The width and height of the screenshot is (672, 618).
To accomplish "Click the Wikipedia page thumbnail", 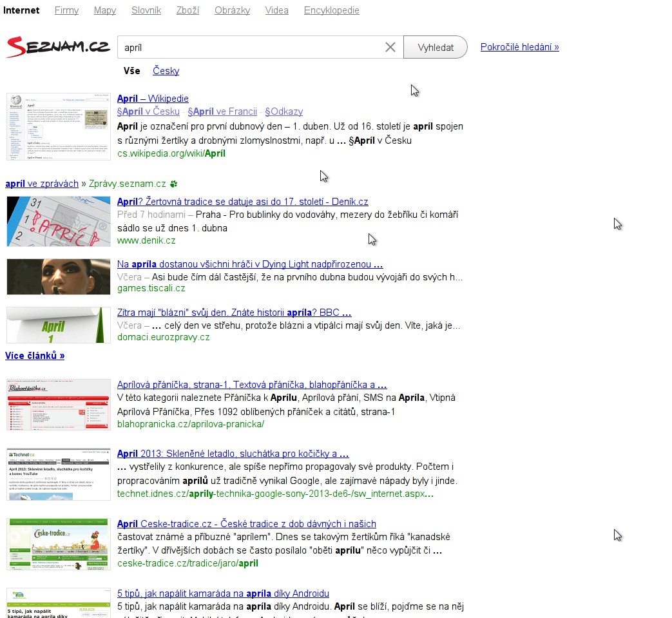I will (x=58, y=126).
